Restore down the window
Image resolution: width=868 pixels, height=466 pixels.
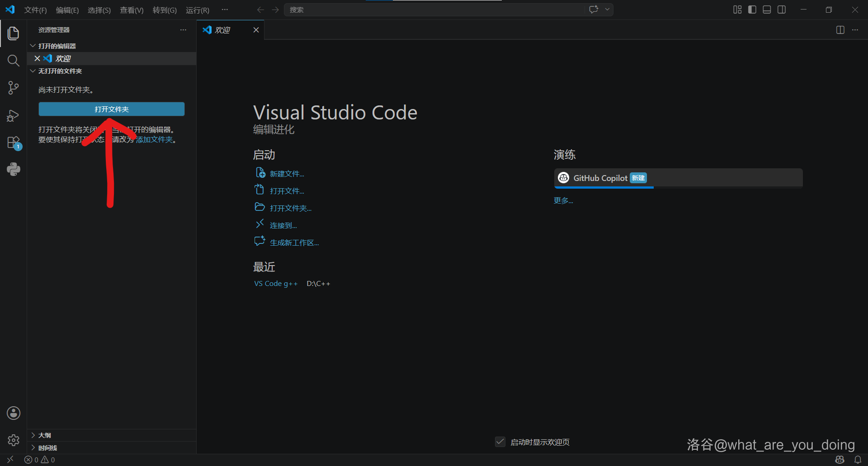(829, 10)
